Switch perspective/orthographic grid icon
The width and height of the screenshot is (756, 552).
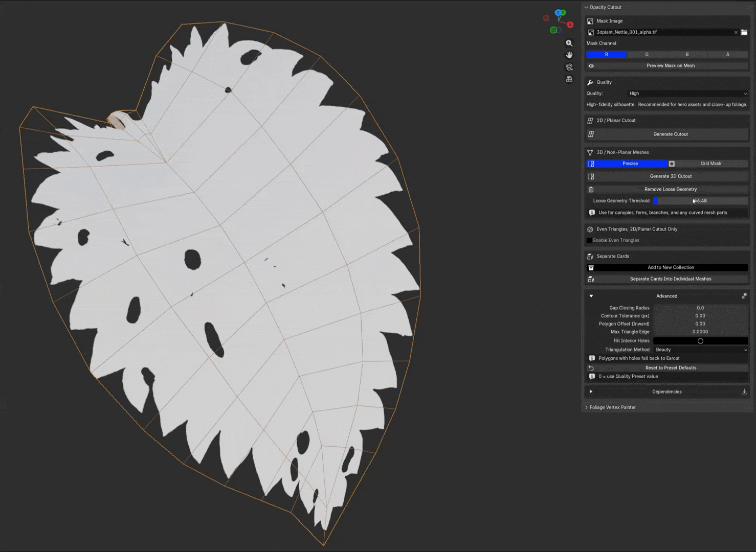click(569, 79)
